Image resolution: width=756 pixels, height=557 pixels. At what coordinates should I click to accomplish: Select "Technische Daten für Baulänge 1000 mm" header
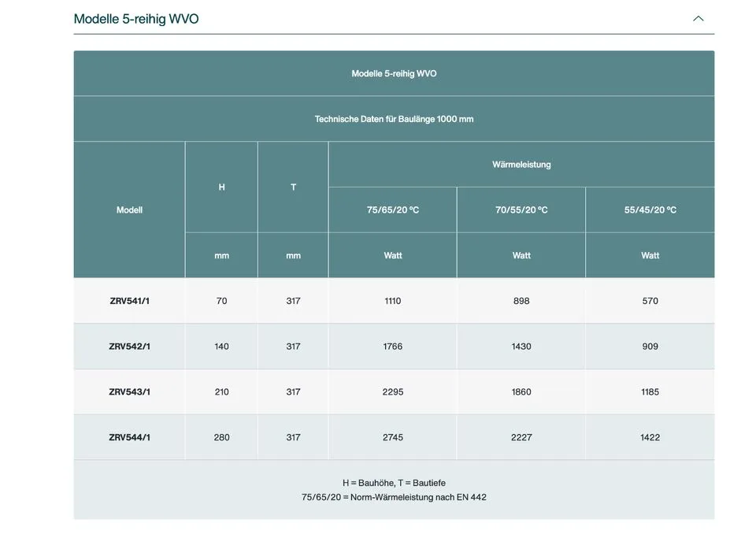tap(394, 119)
